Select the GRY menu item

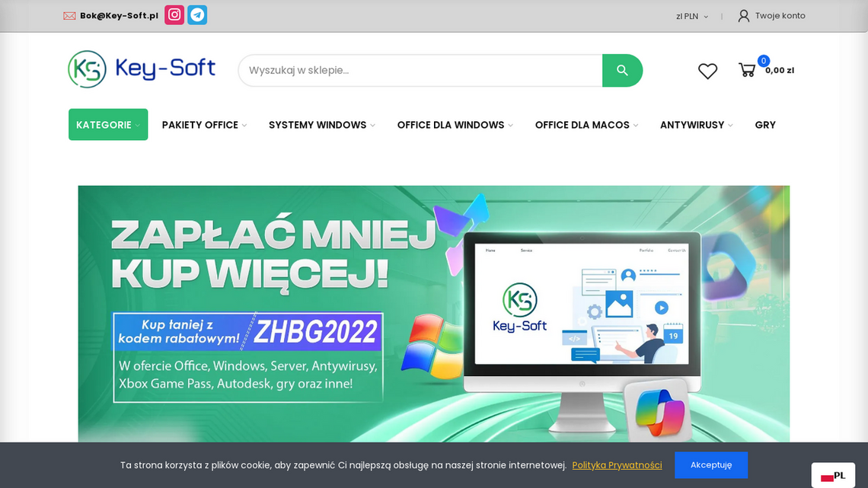(765, 125)
